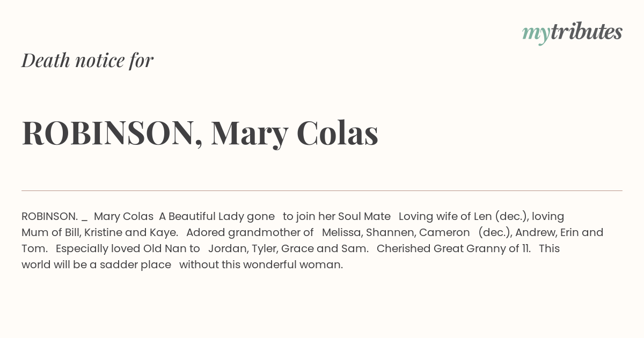Screen dimensions: 644x338
Task: Click "Jordan, Tyler, Grace and Sam" names
Action: click(287, 248)
